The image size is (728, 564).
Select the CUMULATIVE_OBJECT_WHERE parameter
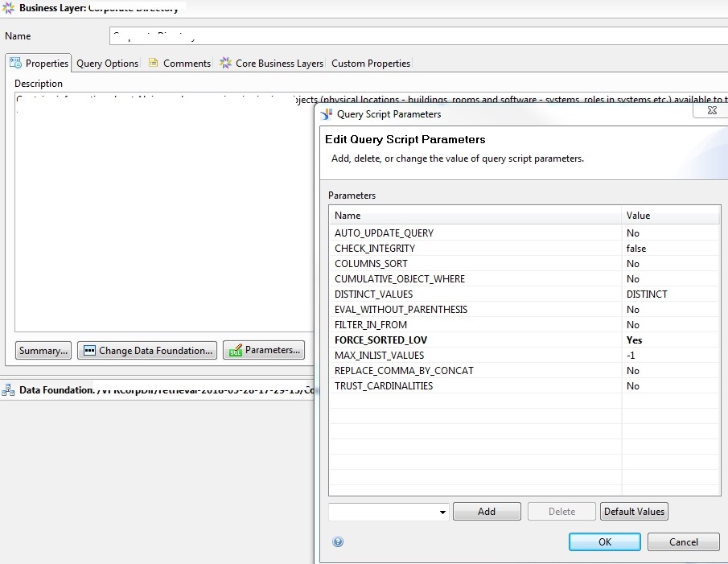(x=524, y=279)
